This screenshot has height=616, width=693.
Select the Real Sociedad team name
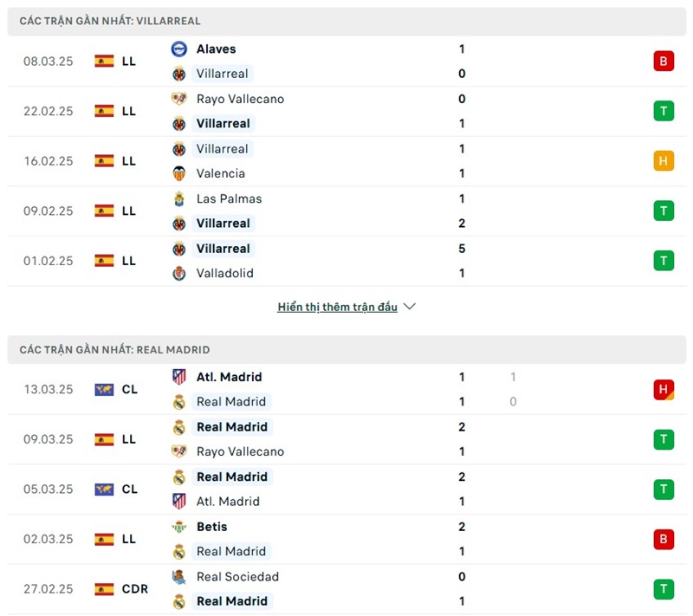point(237,576)
